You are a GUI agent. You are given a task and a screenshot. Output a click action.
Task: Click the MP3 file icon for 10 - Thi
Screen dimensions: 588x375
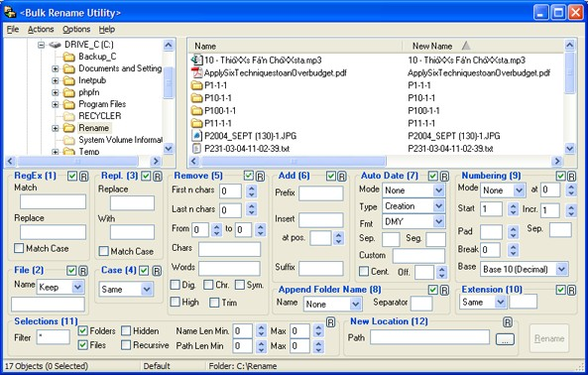196,60
